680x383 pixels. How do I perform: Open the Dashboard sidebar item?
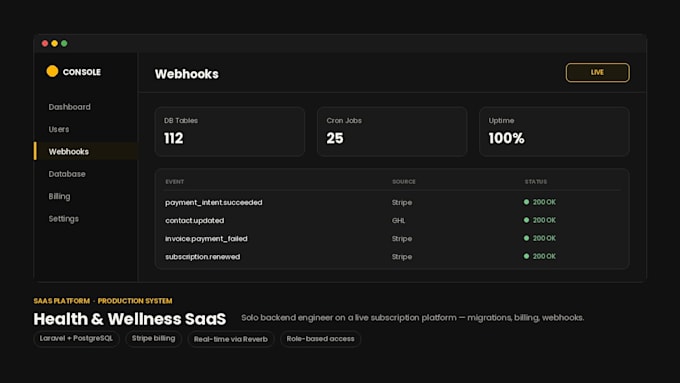(69, 107)
